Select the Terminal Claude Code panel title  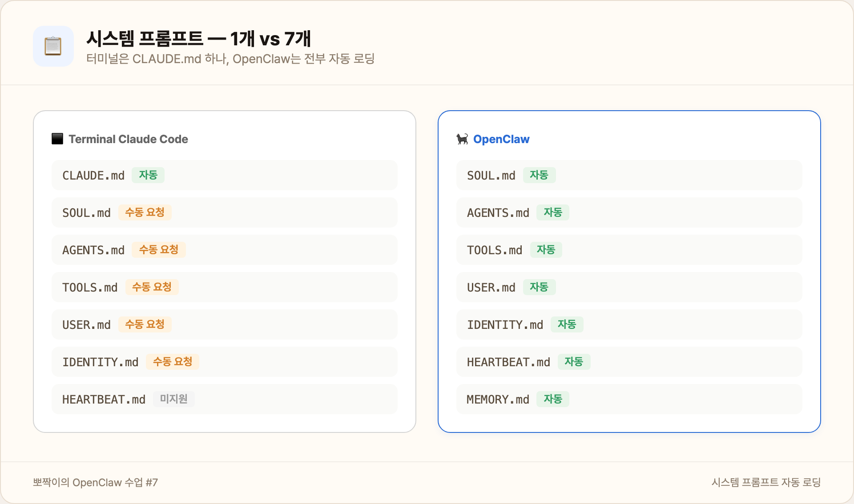pyautogui.click(x=128, y=139)
